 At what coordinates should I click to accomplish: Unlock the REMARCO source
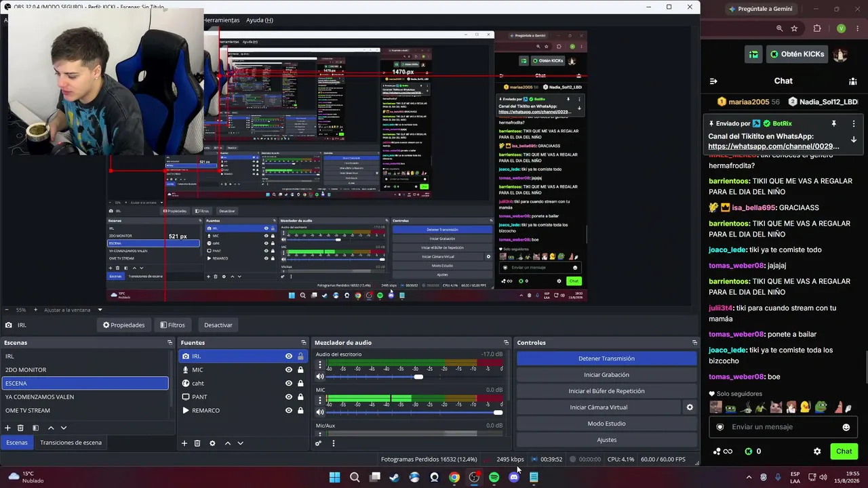coord(300,411)
